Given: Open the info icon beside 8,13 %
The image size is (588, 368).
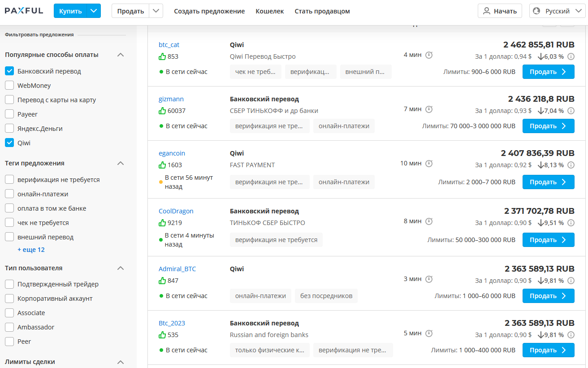Looking at the screenshot, I should (571, 165).
